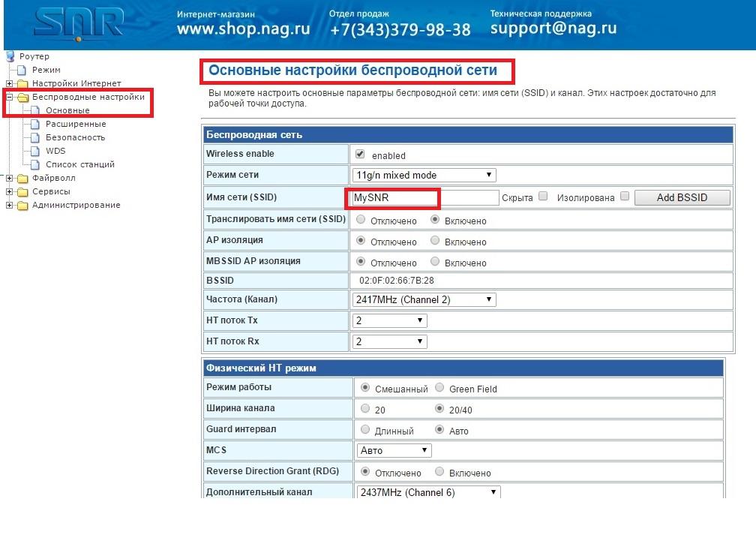Viewport: 756px width, 547px height.
Task: Click the Роутер root icon in tree
Action: coord(10,56)
